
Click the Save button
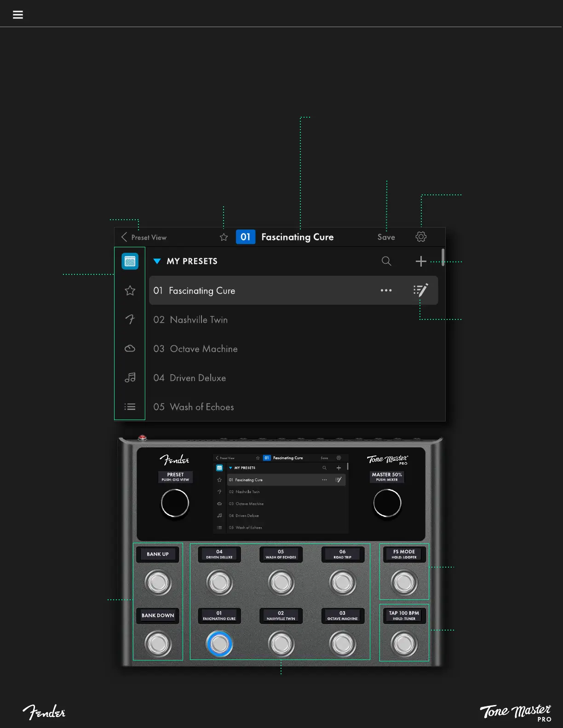pos(386,237)
